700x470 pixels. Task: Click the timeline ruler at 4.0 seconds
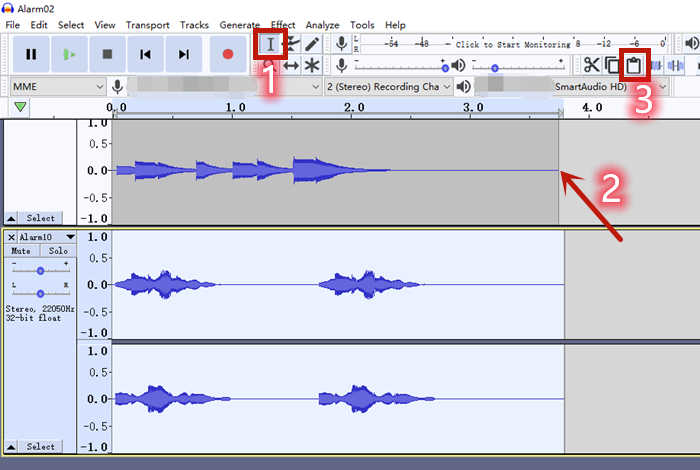pyautogui.click(x=592, y=108)
